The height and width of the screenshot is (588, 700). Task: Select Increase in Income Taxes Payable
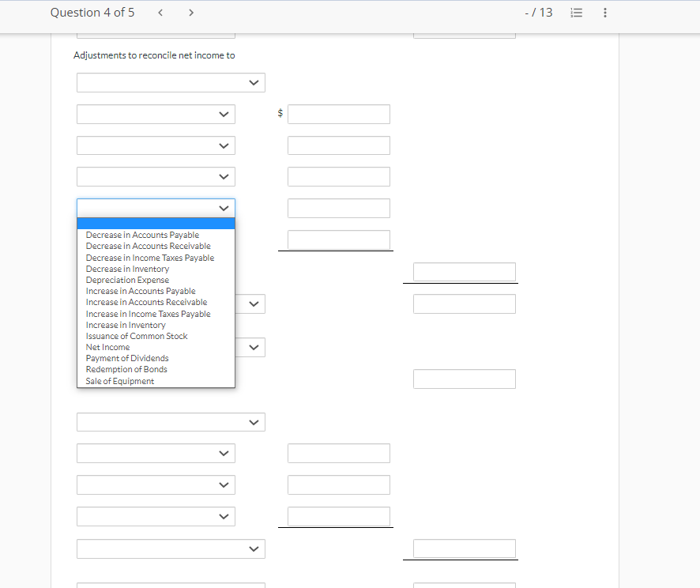(149, 314)
